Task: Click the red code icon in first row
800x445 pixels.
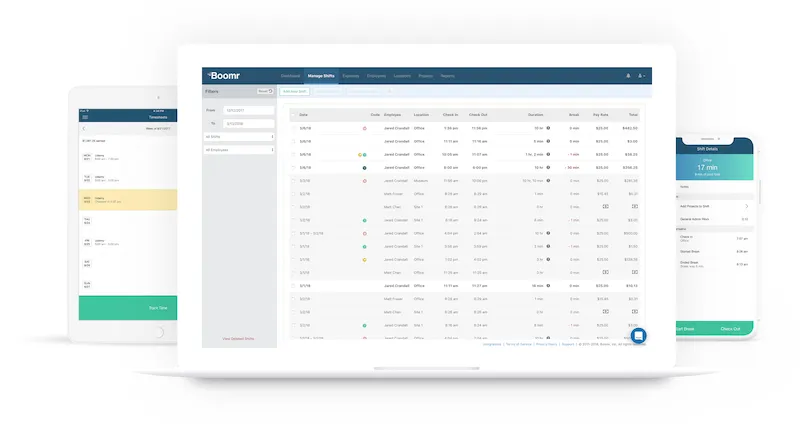Action: pos(365,128)
